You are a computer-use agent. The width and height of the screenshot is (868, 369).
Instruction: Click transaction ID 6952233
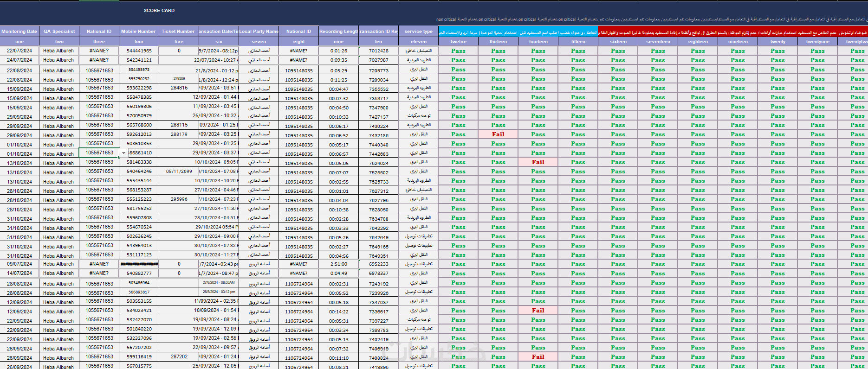[x=378, y=264]
